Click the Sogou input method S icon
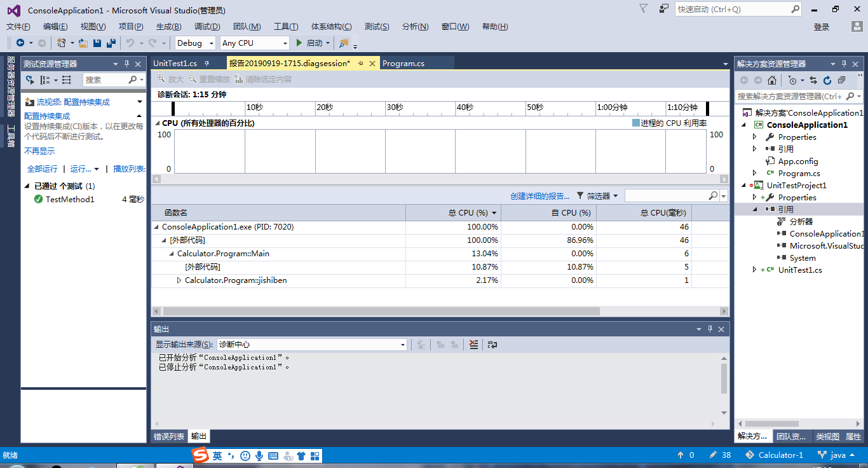 click(x=201, y=455)
